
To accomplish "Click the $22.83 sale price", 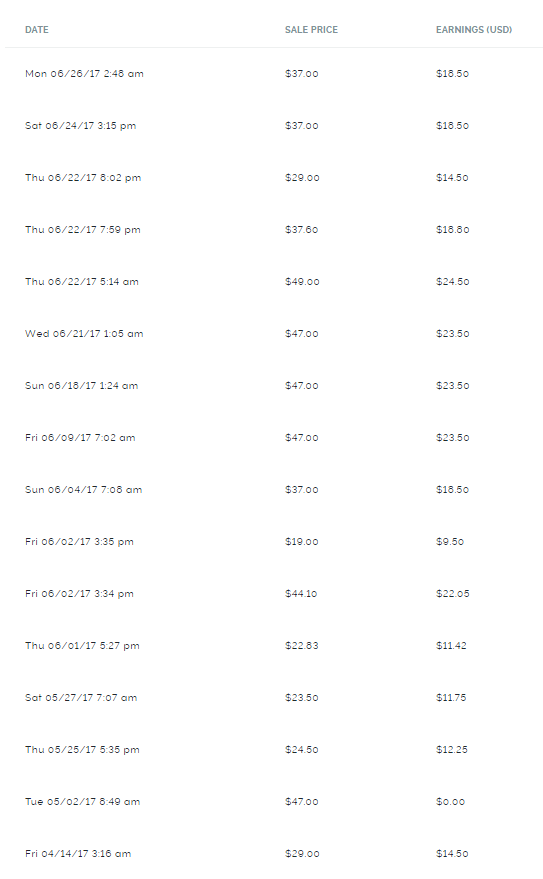I will click(x=301, y=646).
